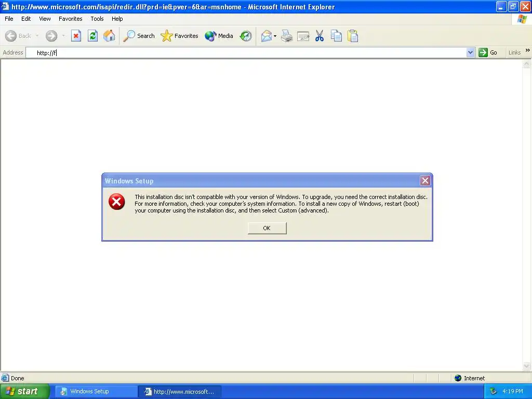This screenshot has width=532, height=399.
Task: Switch to microsoft.com taskbar item
Action: [180, 392]
